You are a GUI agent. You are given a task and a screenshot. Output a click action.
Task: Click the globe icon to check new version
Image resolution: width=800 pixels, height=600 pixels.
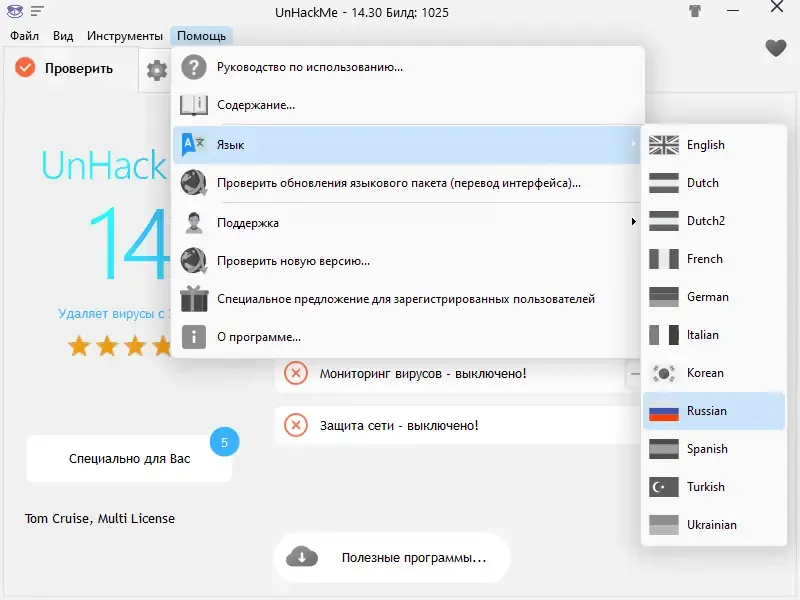coord(194,260)
